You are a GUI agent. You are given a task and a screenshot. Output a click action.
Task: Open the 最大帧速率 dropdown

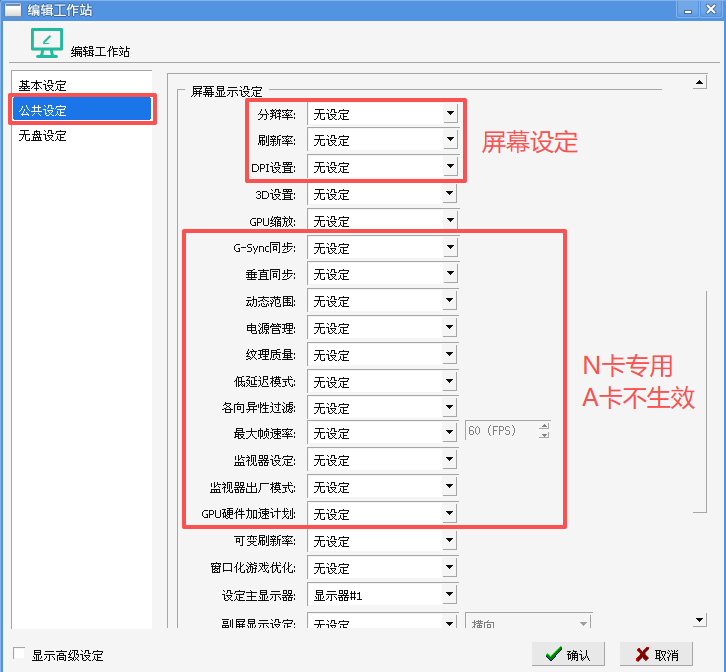pos(382,433)
